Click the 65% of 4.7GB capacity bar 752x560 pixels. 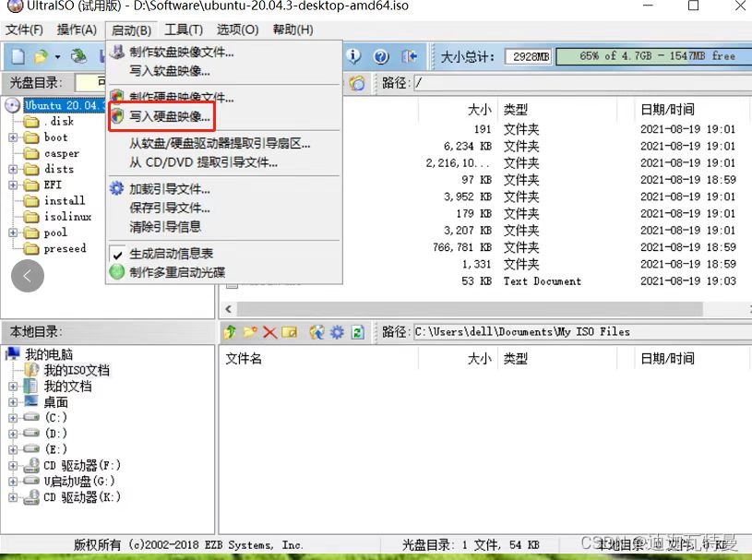[654, 56]
